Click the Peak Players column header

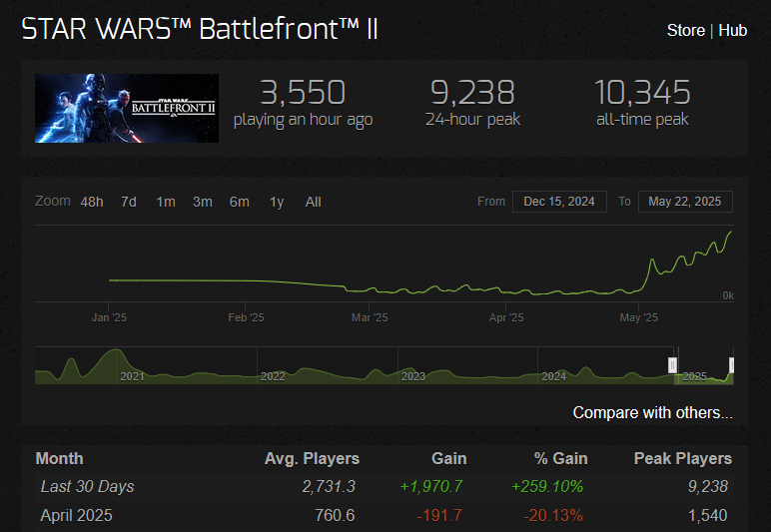(x=682, y=458)
